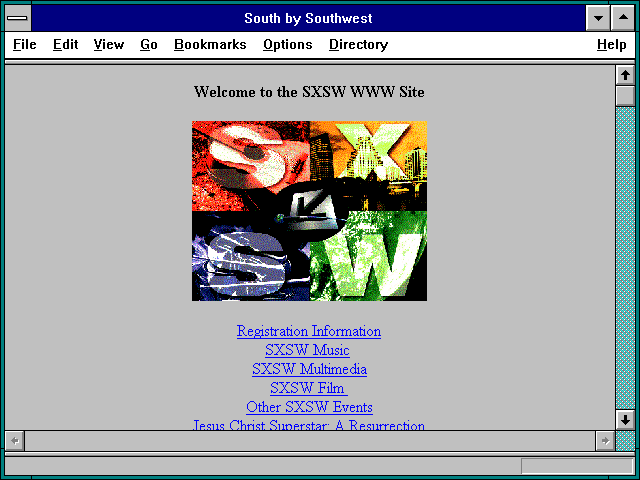Open the Bookmarks menu
This screenshot has width=640, height=480.
pos(210,44)
